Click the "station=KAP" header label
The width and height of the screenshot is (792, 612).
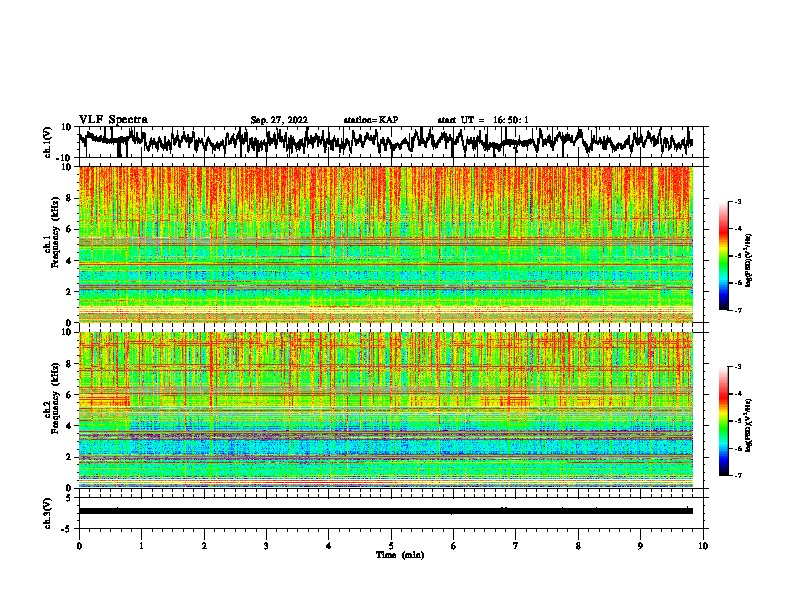[x=371, y=120]
